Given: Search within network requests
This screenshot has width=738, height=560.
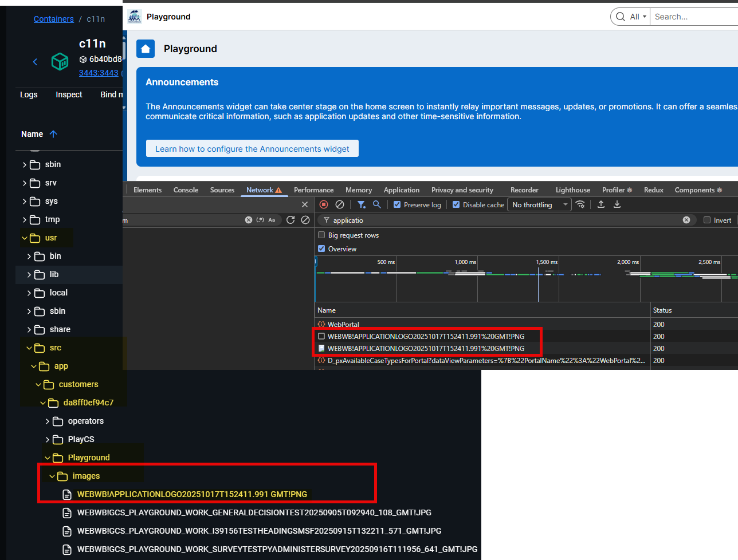Looking at the screenshot, I should [377, 204].
